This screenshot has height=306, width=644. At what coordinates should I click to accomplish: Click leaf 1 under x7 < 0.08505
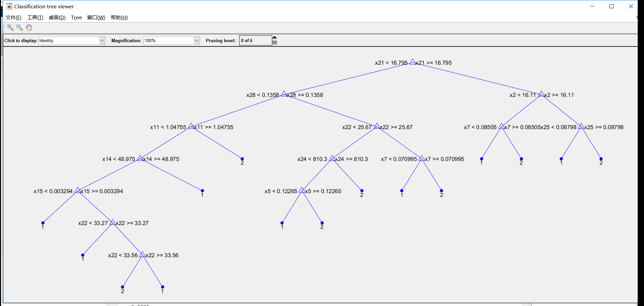482,159
